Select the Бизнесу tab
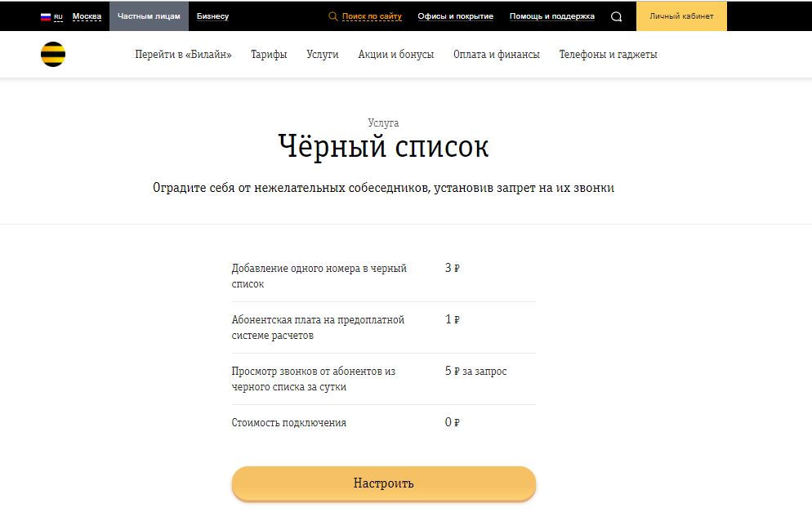Image resolution: width=812 pixels, height=521 pixels. (x=213, y=16)
